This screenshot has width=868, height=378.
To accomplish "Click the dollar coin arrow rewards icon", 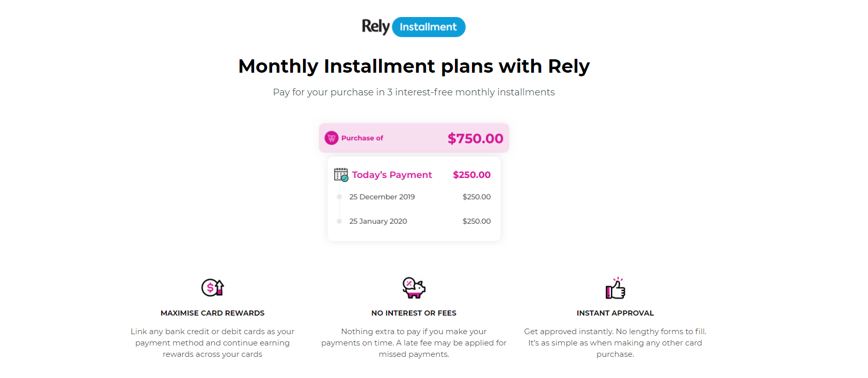I will [x=212, y=287].
